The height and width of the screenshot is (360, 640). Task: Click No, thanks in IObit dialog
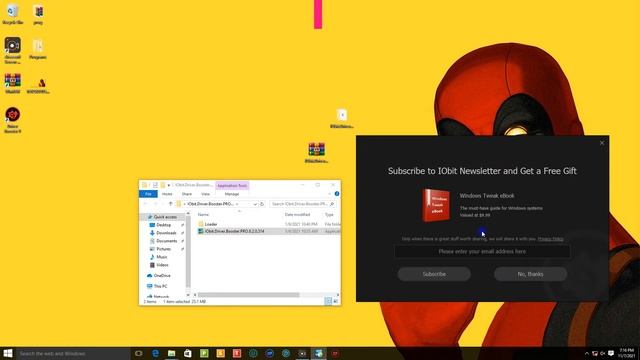[x=530, y=274]
